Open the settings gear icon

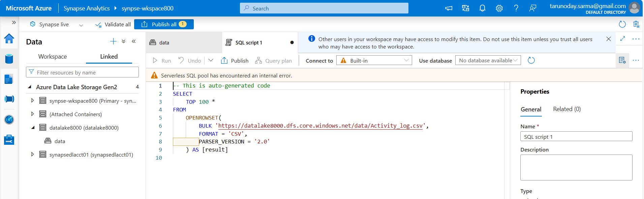[x=499, y=8]
